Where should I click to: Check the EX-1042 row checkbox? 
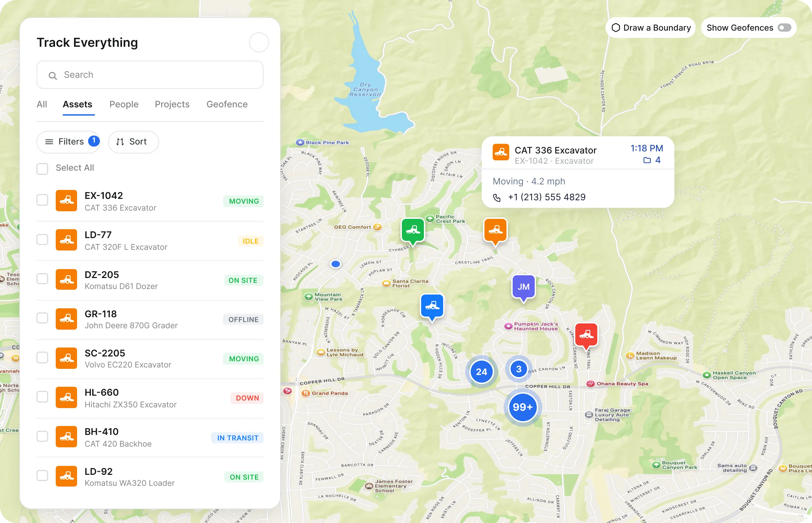pos(42,200)
